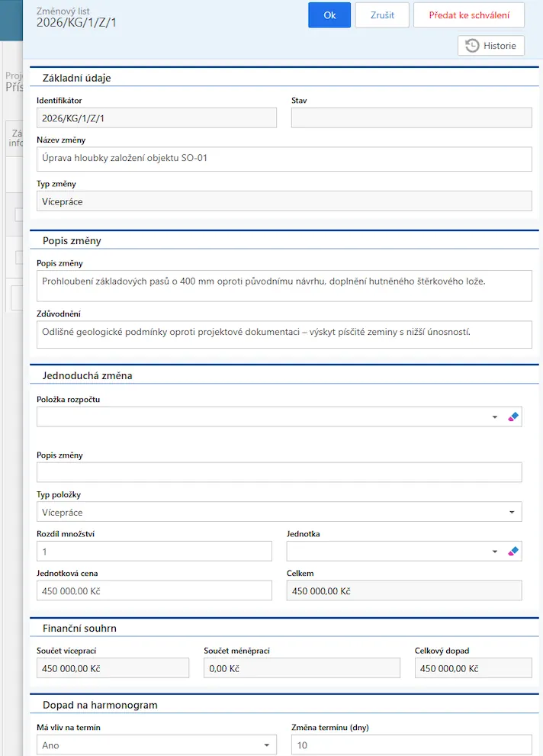Click the Celkový dopad summary field
The image size is (543, 756).
tap(473, 668)
